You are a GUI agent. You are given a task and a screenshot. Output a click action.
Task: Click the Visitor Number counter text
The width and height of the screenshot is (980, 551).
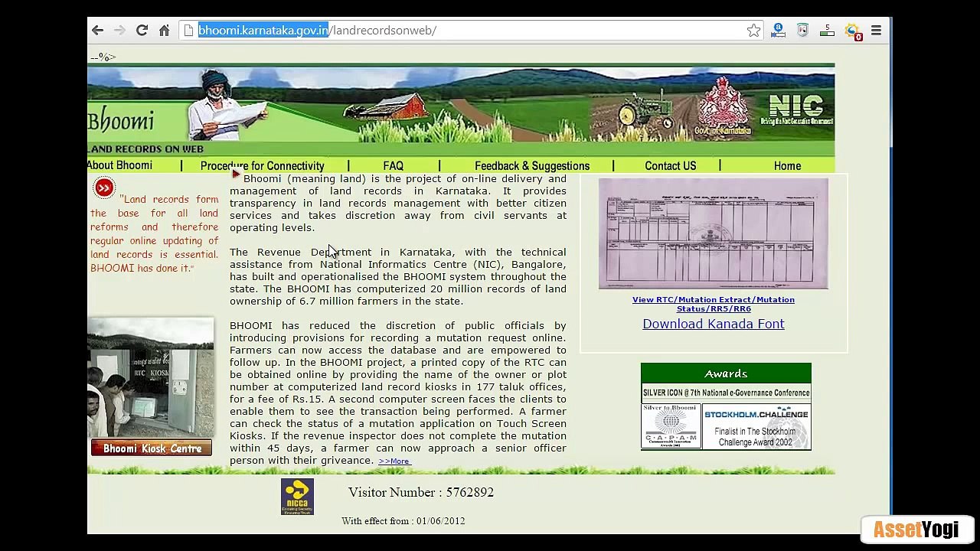pos(421,492)
